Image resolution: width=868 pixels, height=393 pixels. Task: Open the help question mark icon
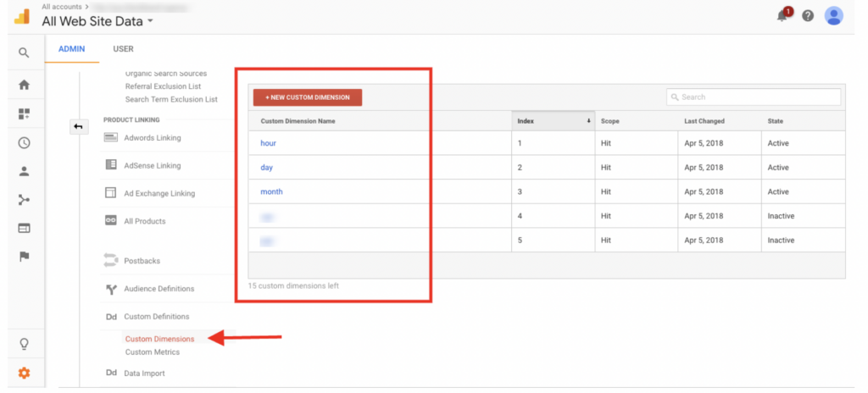[x=808, y=16]
